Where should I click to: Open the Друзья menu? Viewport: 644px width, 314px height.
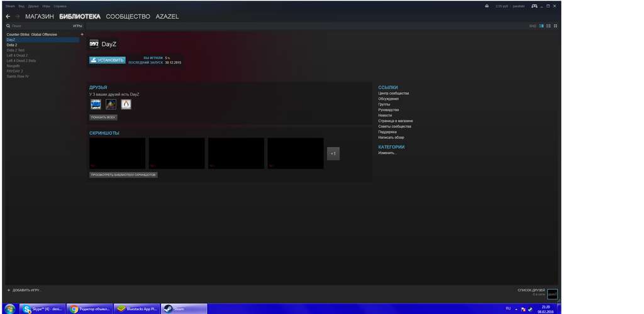[x=33, y=6]
